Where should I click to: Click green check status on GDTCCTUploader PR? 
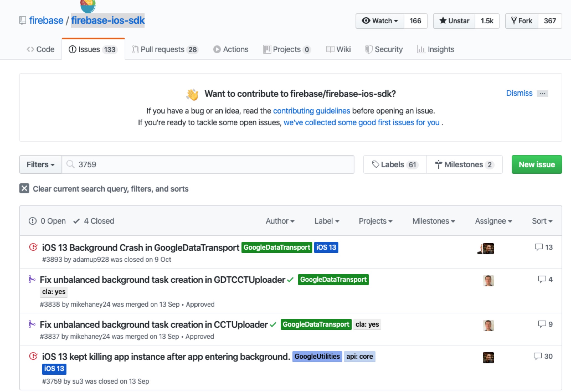290,280
